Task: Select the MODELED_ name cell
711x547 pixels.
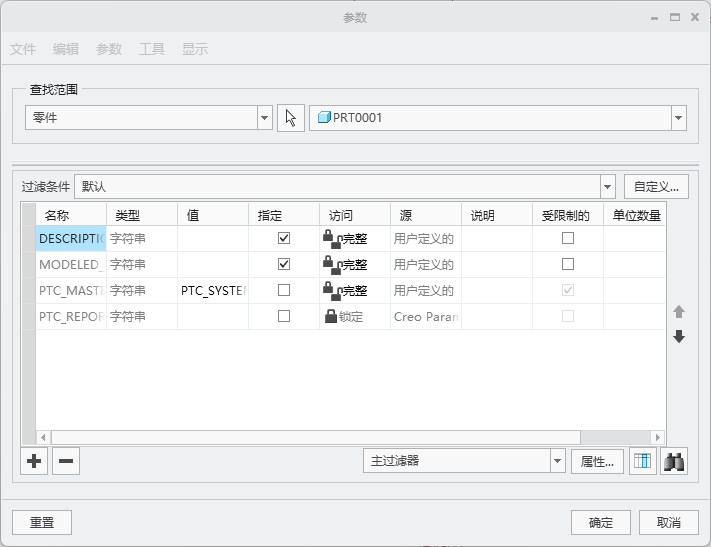Action: click(x=71, y=264)
